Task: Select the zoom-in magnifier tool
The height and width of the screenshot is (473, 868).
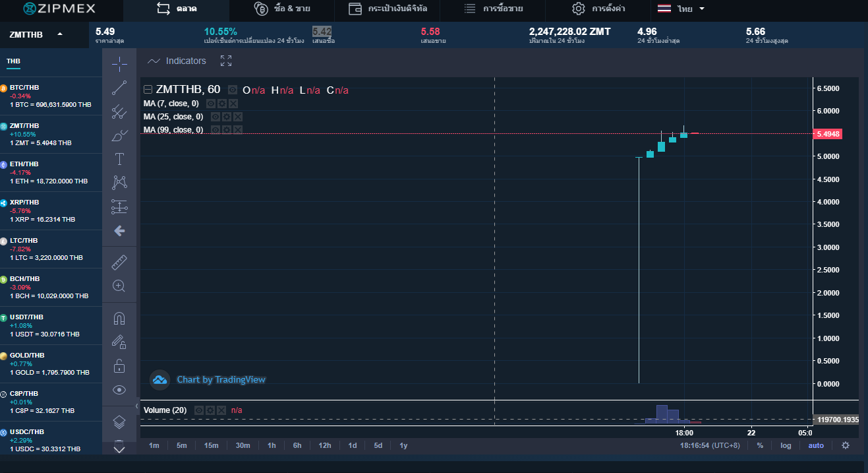Action: pos(119,286)
